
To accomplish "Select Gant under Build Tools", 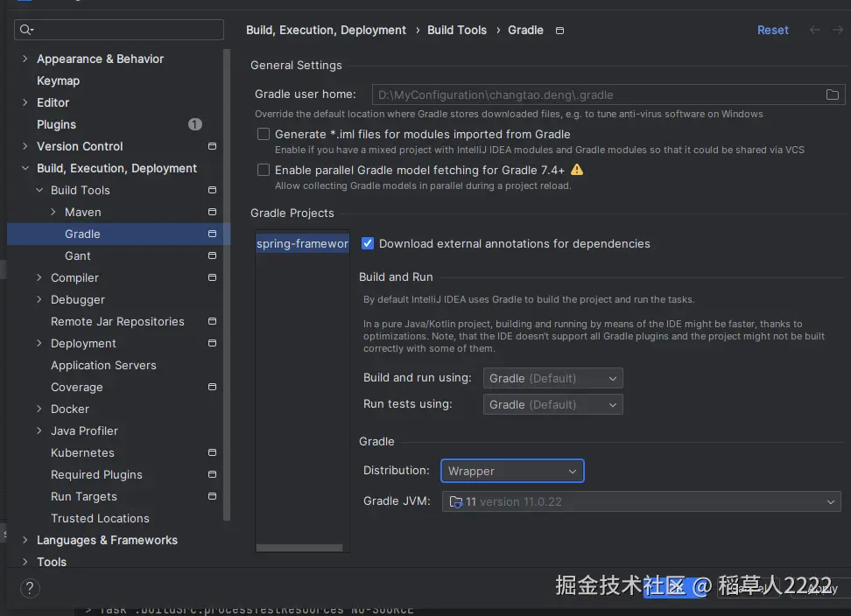I will point(78,256).
